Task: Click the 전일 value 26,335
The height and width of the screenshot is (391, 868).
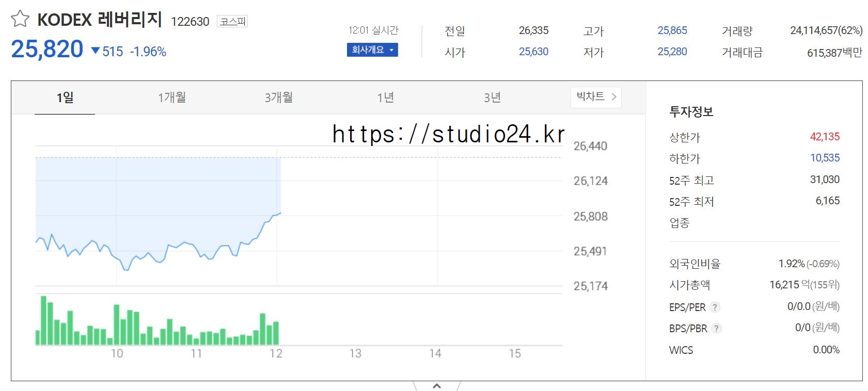Action: [x=533, y=30]
